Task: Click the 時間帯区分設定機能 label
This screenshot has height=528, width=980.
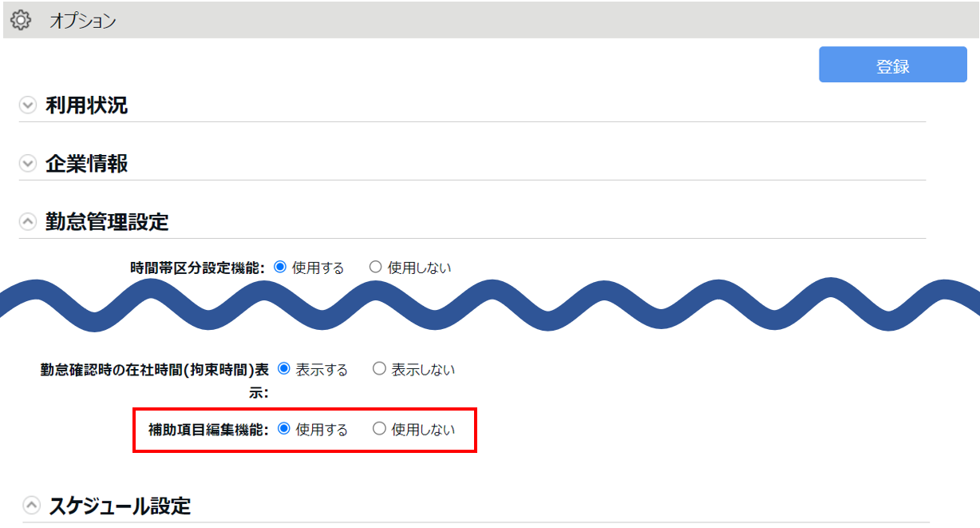Action: pos(197,268)
